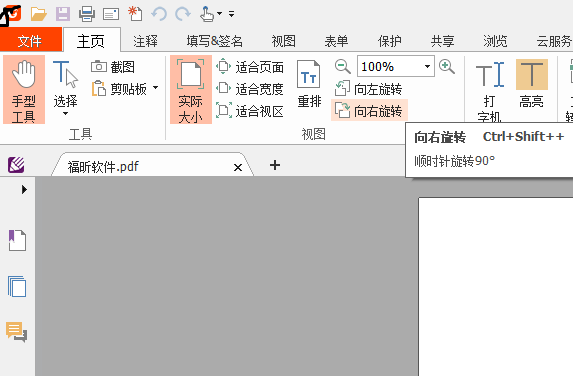Redo the last action

click(183, 14)
